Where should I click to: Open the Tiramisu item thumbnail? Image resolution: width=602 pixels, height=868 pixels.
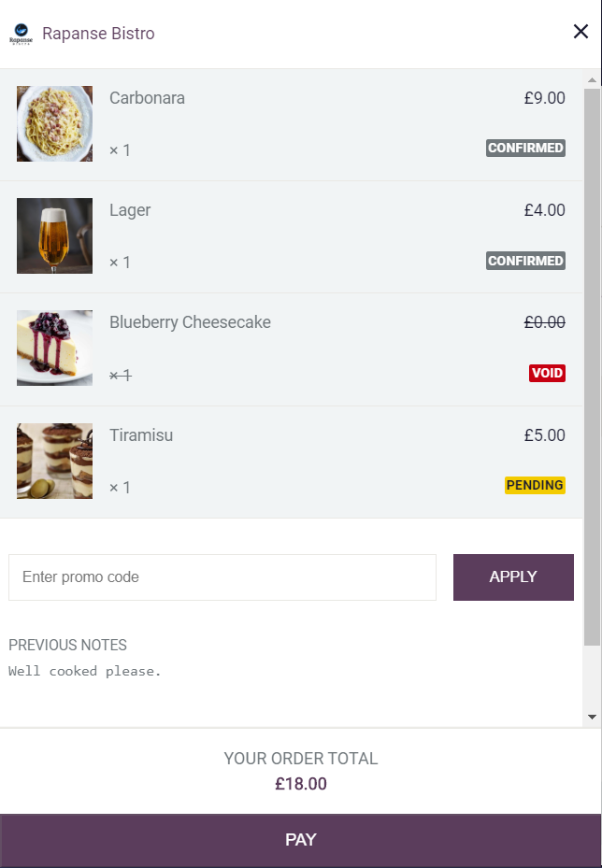pos(54,460)
